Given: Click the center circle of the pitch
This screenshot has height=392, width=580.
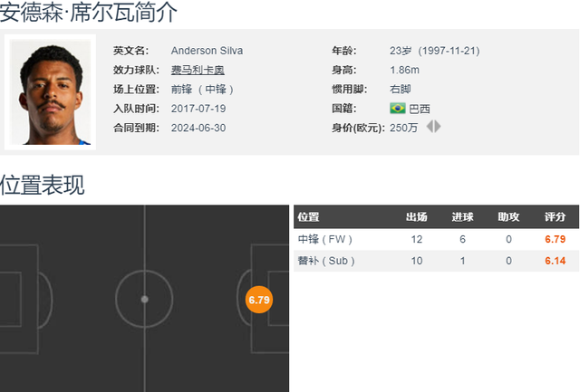Looking at the screenshot, I should [x=144, y=299].
